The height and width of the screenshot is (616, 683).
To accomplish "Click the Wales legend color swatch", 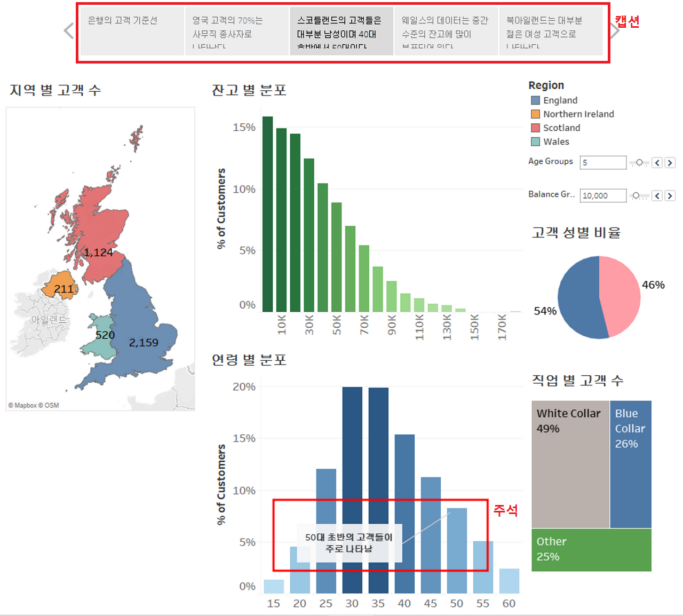I will tap(536, 142).
